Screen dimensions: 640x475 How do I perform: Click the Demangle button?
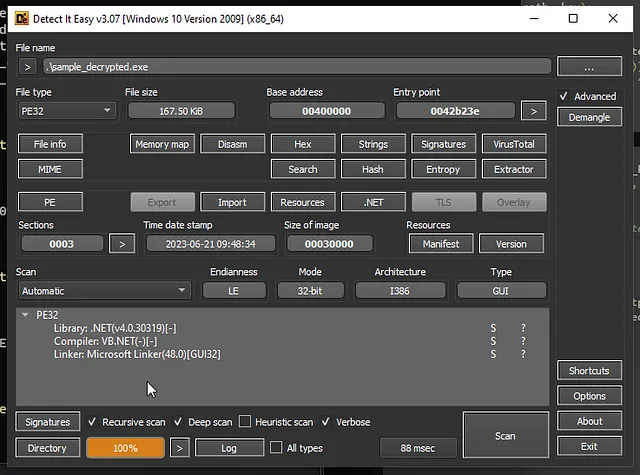click(x=589, y=118)
